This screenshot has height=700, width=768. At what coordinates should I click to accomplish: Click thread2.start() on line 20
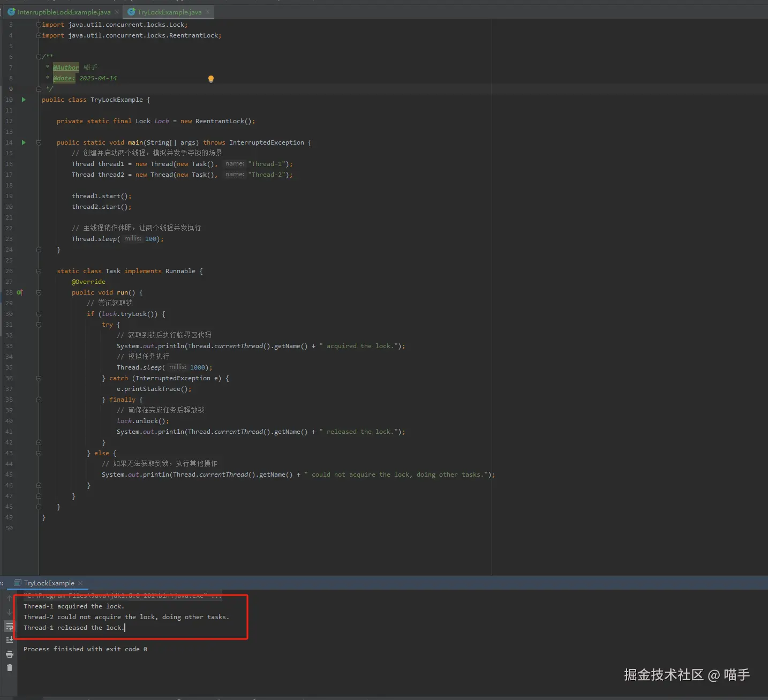101,207
